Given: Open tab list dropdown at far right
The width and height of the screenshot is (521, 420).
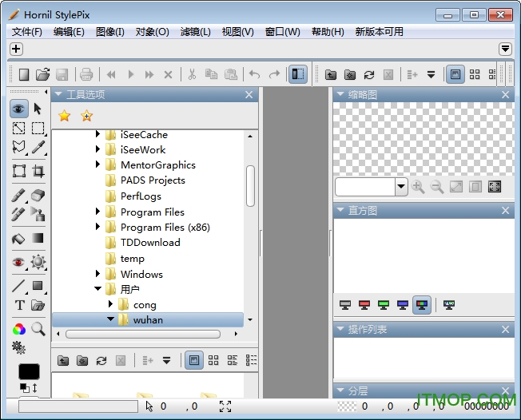Looking at the screenshot, I should click(505, 49).
